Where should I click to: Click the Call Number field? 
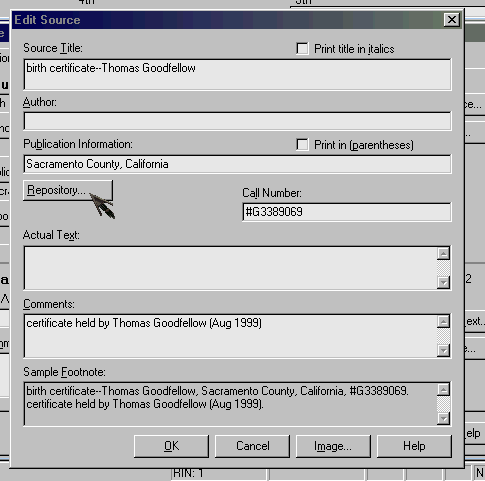(x=347, y=212)
